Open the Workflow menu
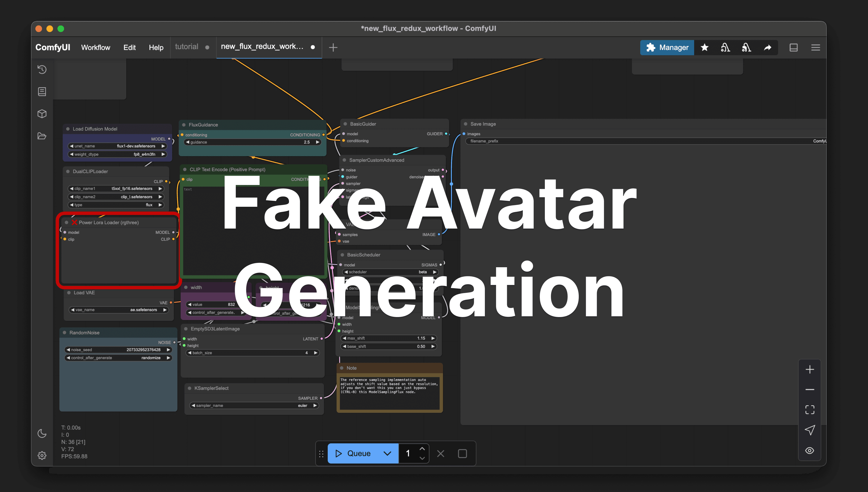The image size is (868, 492). 96,47
